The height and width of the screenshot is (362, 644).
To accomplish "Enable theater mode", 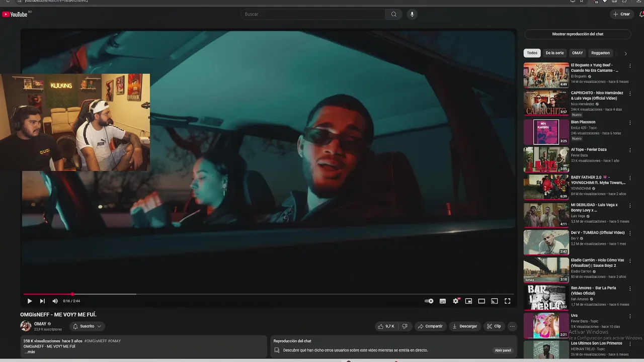I will [481, 301].
